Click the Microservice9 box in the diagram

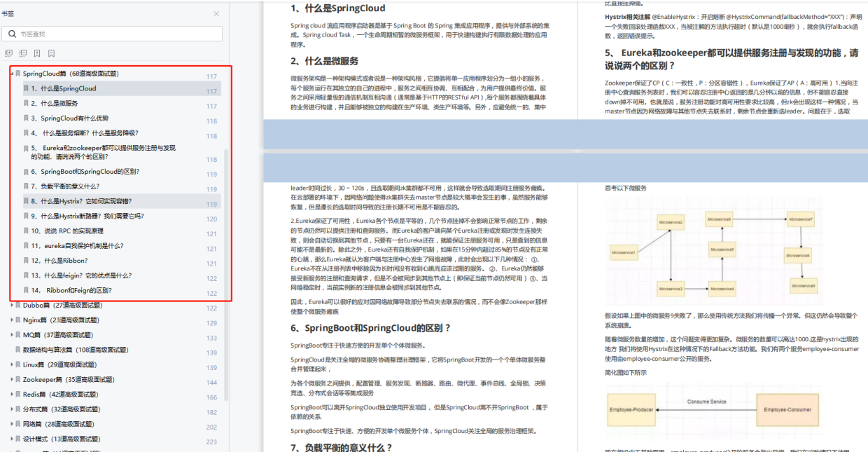(803, 285)
